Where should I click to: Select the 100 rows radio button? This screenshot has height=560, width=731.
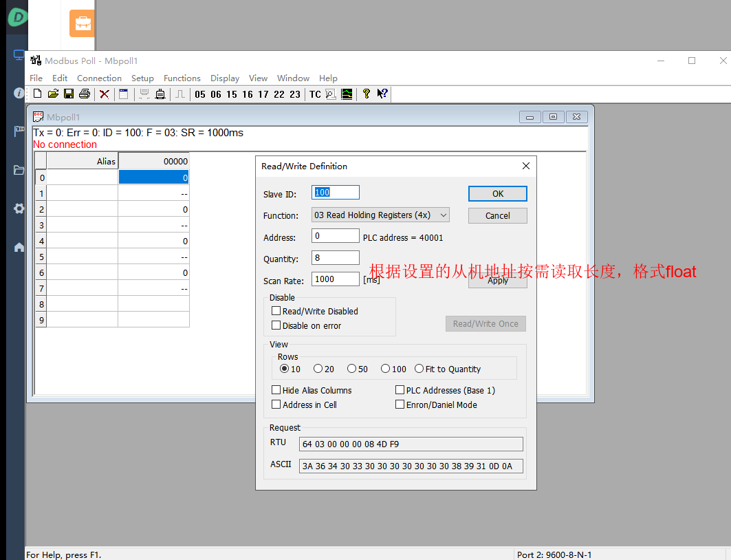point(385,368)
